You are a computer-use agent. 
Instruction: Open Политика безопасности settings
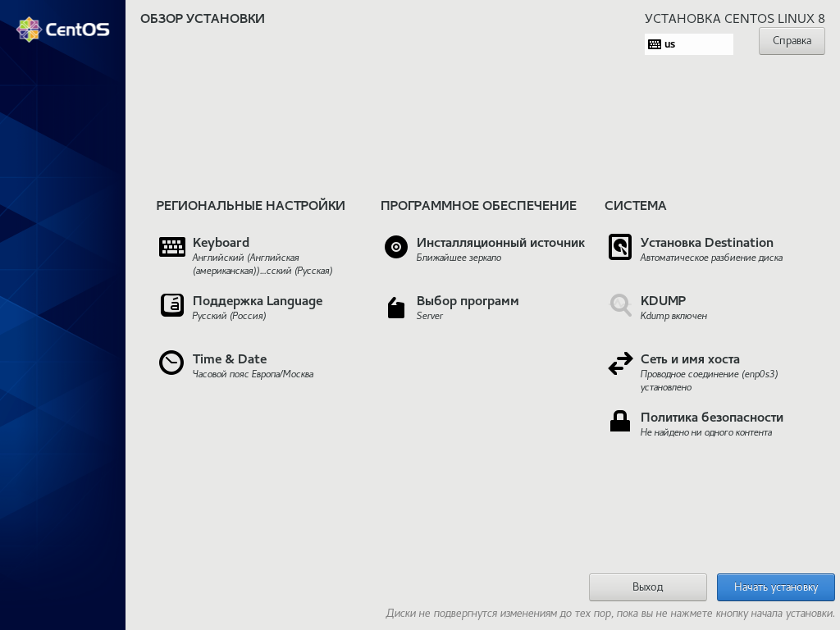pyautogui.click(x=711, y=418)
